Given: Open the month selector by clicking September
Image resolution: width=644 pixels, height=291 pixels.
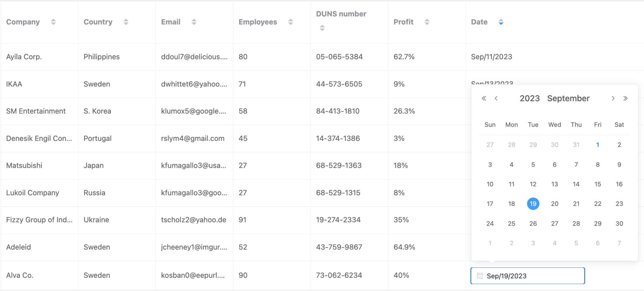Looking at the screenshot, I should 568,98.
